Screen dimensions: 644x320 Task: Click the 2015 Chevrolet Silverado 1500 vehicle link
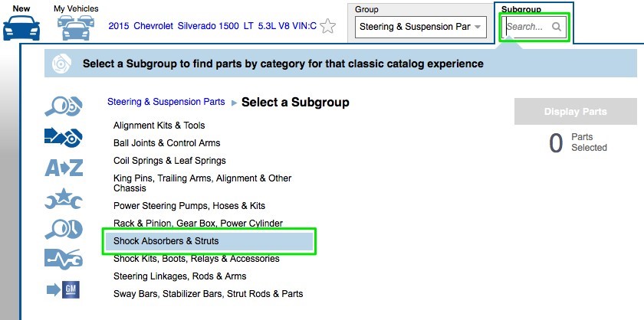212,26
